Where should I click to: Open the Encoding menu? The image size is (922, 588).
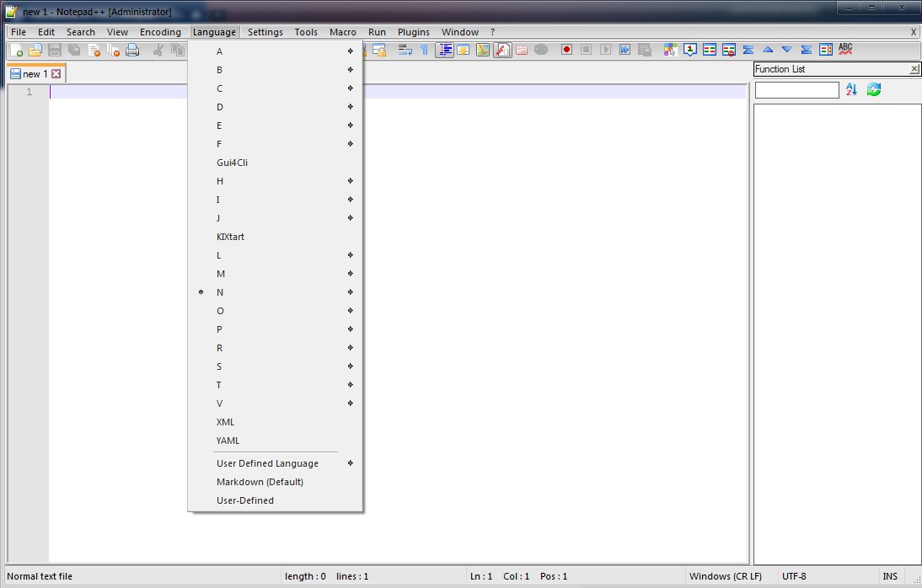tap(160, 32)
